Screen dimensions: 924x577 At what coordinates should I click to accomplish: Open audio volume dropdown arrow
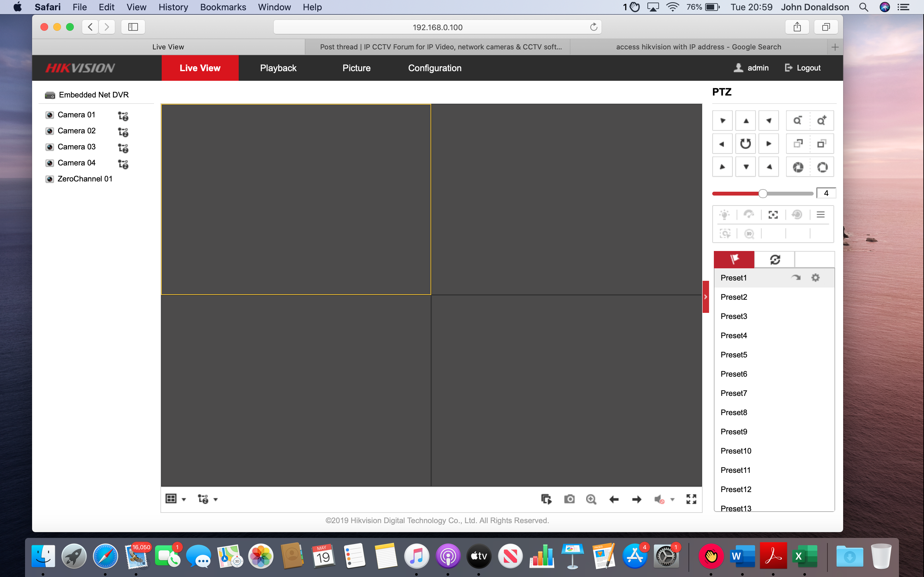tap(672, 499)
